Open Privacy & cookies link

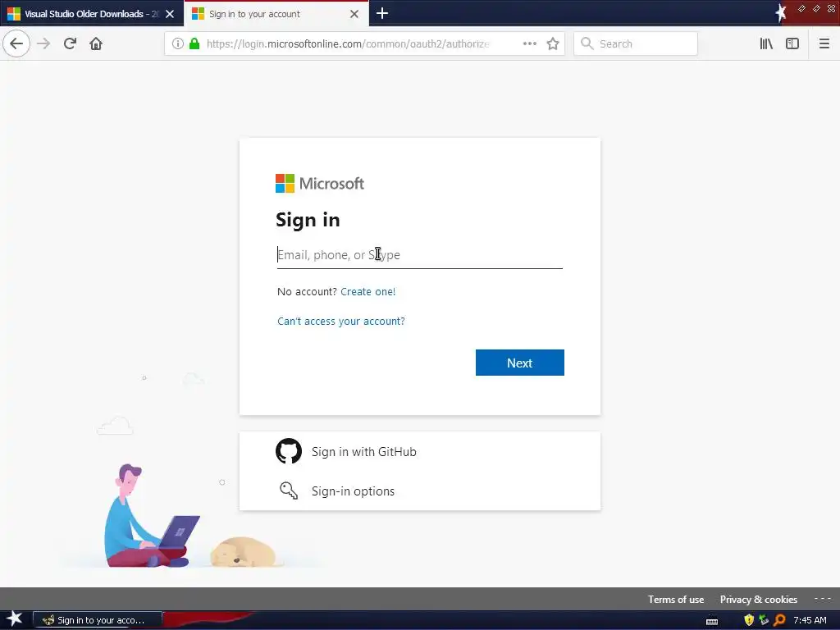pos(759,600)
